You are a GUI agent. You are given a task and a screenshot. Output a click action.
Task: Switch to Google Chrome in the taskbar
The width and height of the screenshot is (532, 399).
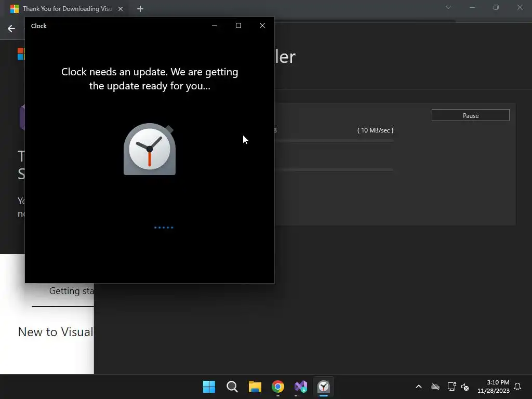click(x=278, y=387)
